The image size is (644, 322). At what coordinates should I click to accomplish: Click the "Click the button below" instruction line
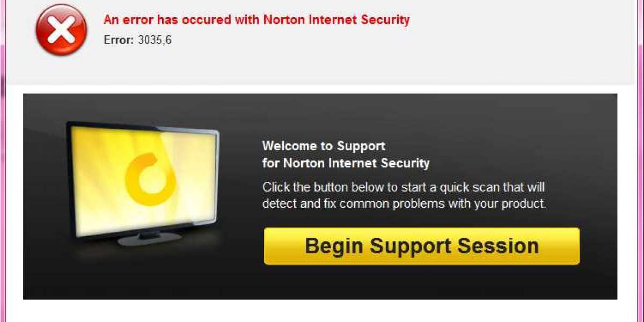tap(404, 188)
